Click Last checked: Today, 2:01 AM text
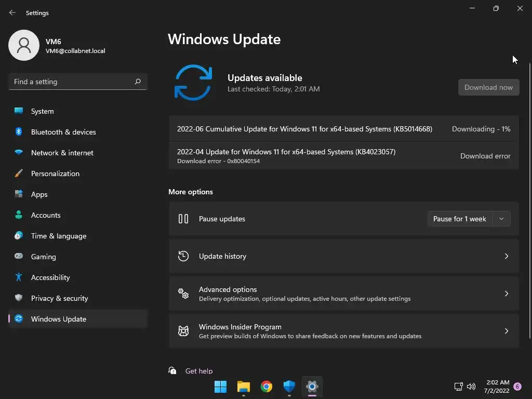 click(x=273, y=89)
